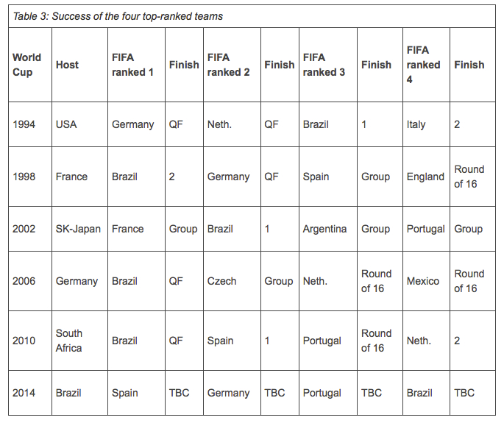Image resolution: width=504 pixels, height=423 pixels.
Task: Click the 'USA' host cell
Action: (x=79, y=124)
